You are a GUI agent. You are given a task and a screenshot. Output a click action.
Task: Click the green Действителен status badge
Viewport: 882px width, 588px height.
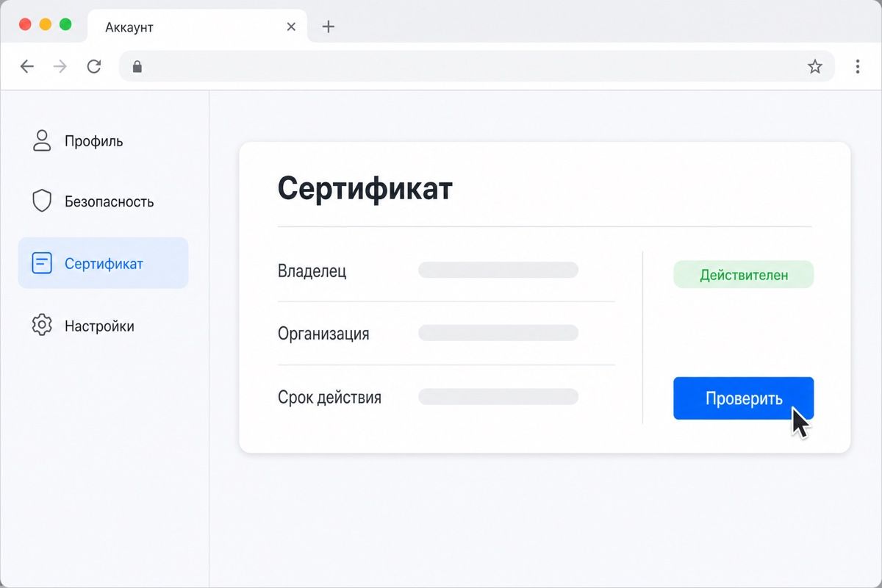click(743, 275)
